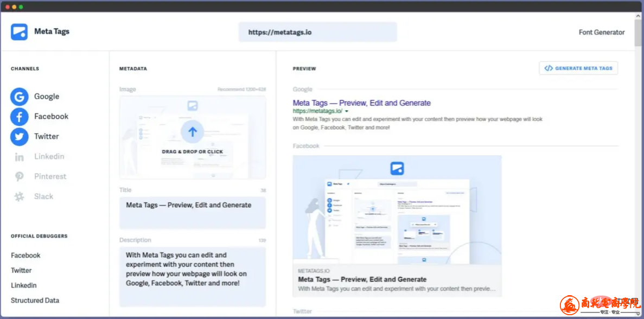Viewport: 644px width, 319px height.
Task: Enable the Linkedin channel
Action: [40, 156]
